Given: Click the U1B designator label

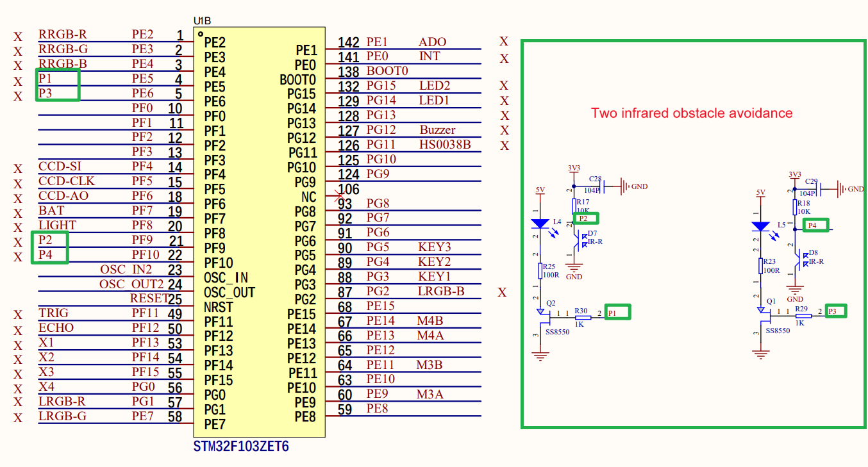Looking at the screenshot, I should (203, 21).
